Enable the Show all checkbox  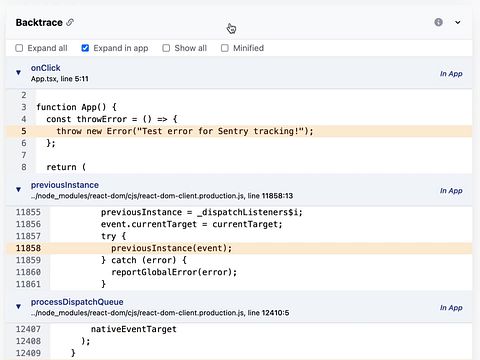pos(166,48)
